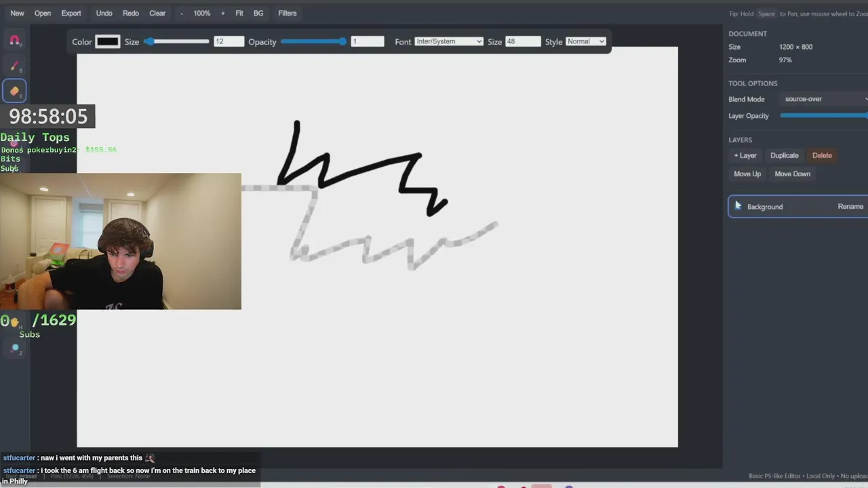Delete the selected layer

coord(822,155)
